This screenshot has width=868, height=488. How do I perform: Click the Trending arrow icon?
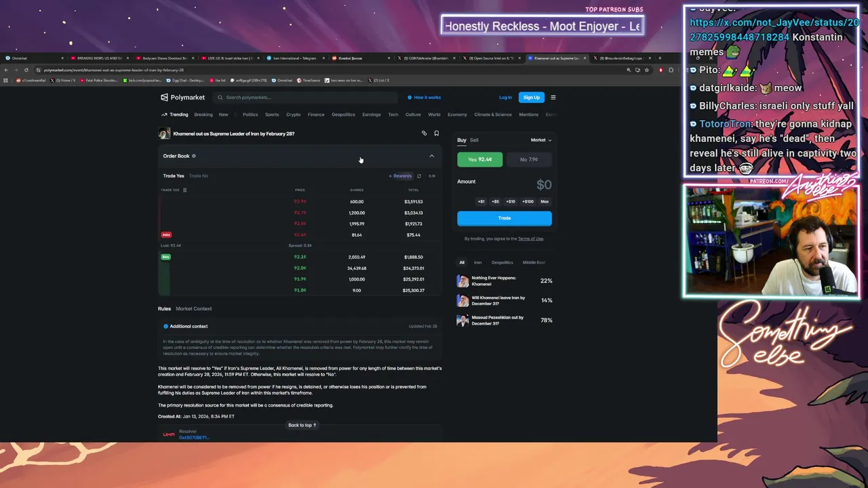(x=164, y=115)
